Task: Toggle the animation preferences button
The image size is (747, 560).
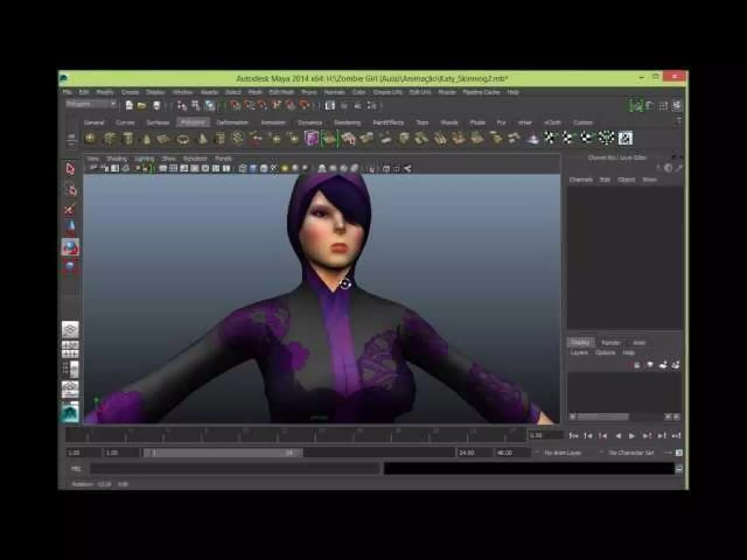Action: pyautogui.click(x=678, y=452)
